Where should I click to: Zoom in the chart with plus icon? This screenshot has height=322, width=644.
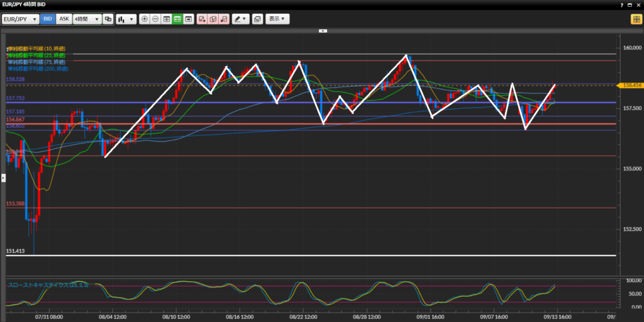point(145,19)
